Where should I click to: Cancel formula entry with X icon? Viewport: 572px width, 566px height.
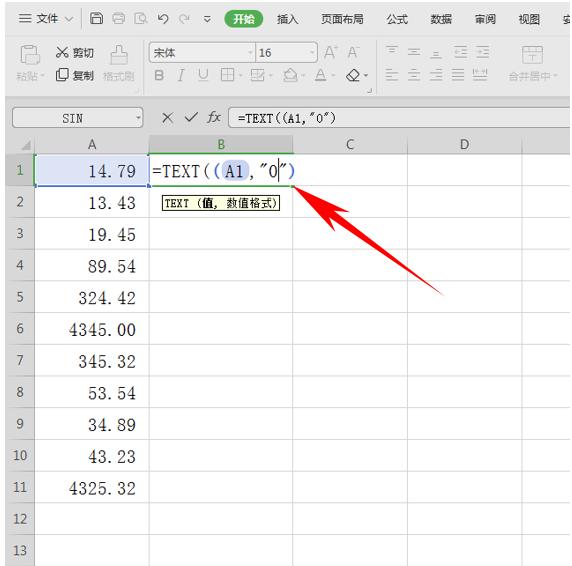coord(167,117)
